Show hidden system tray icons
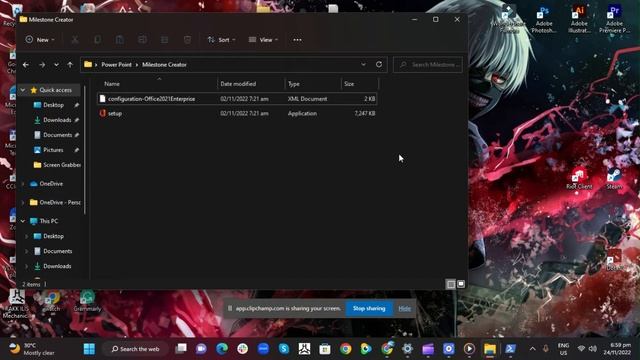Screen dimensions: 640x360 [x=532, y=349]
